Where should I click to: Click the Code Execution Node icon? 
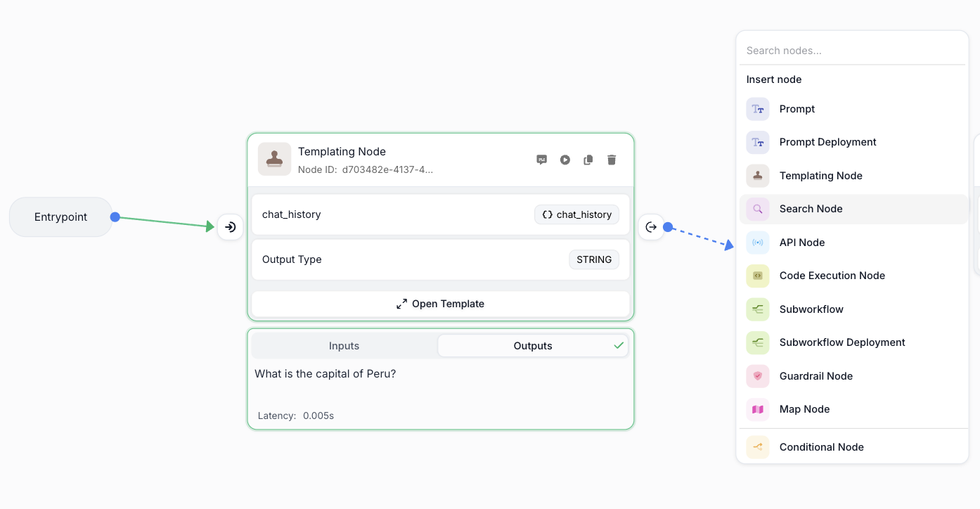(x=758, y=276)
